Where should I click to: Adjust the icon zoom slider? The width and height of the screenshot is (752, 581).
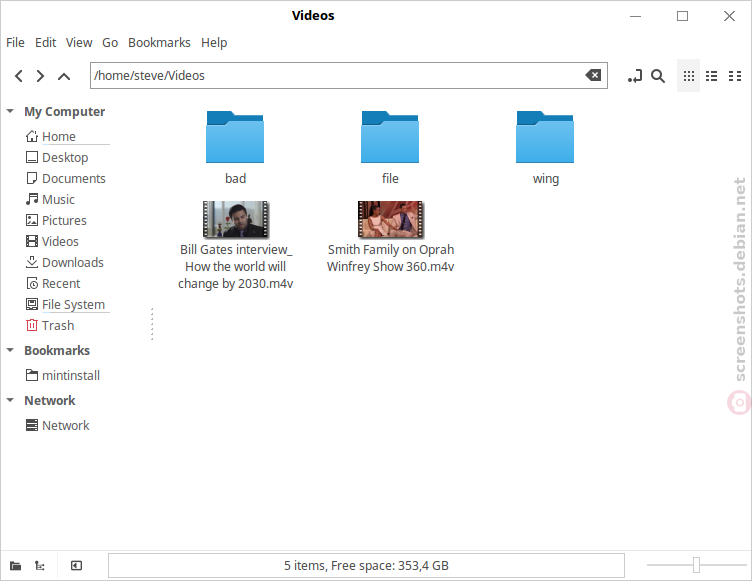coord(696,565)
